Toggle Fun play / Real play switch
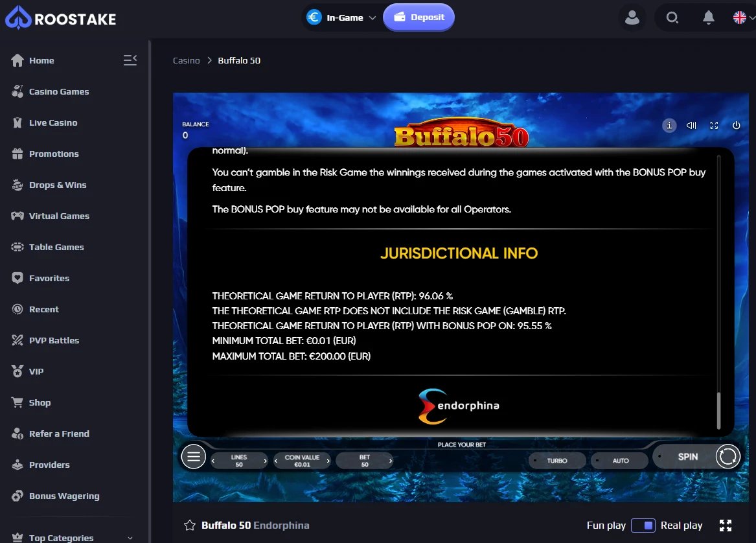 [643, 525]
